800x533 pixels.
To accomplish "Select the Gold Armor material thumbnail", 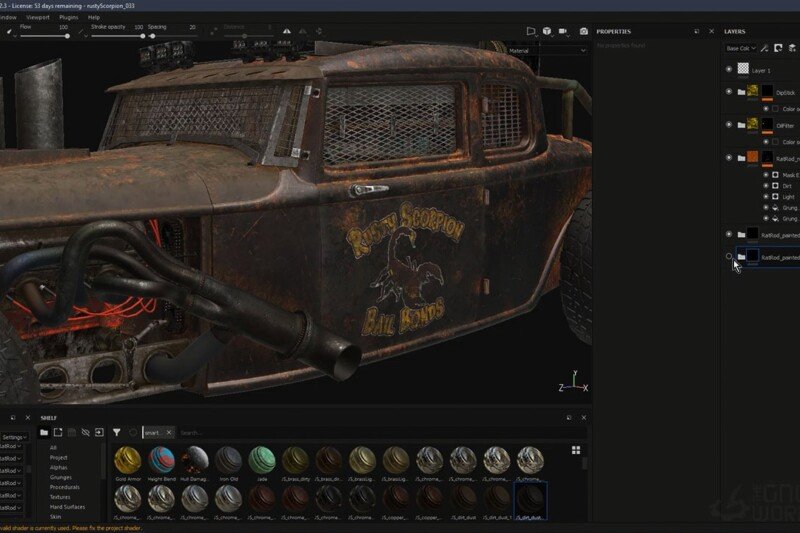I will coord(127,460).
